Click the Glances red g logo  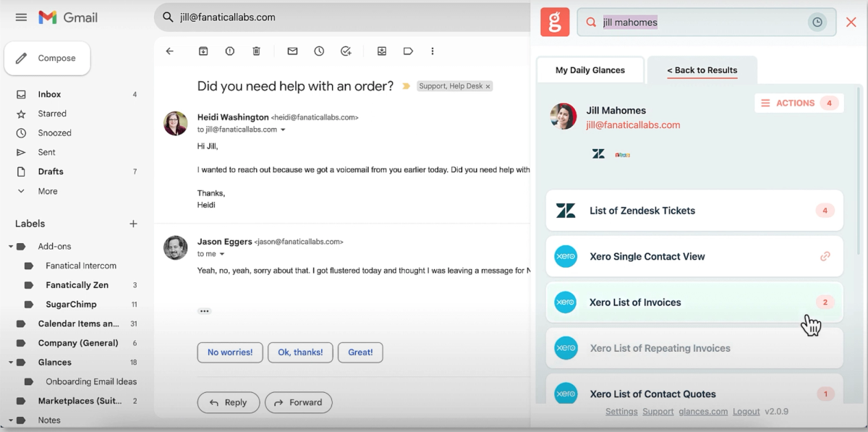[x=555, y=22]
